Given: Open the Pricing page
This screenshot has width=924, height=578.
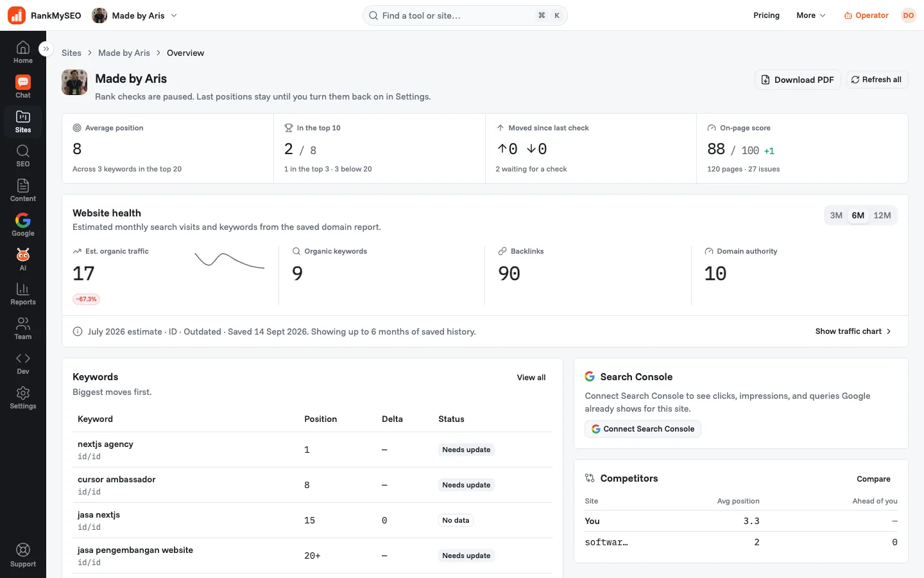Looking at the screenshot, I should (x=766, y=15).
